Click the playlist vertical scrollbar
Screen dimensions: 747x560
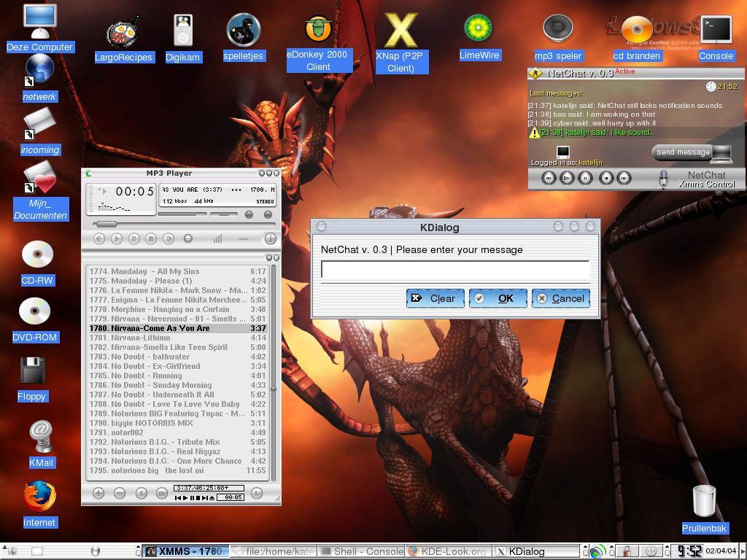(x=274, y=373)
